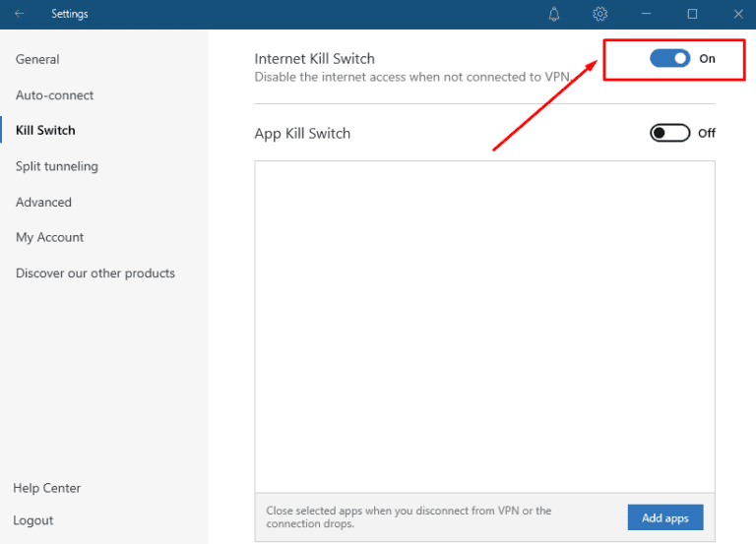Open the General settings section
This screenshot has height=544, width=756.
click(37, 59)
